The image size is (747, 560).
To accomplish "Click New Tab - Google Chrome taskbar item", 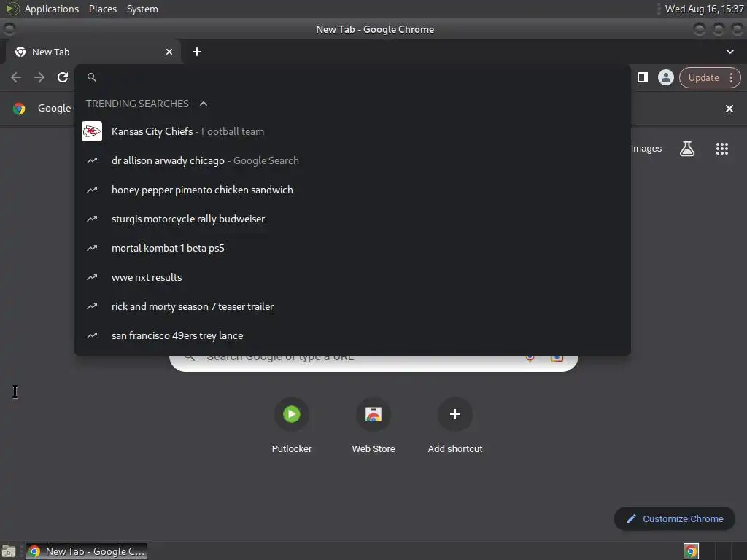I will click(87, 551).
